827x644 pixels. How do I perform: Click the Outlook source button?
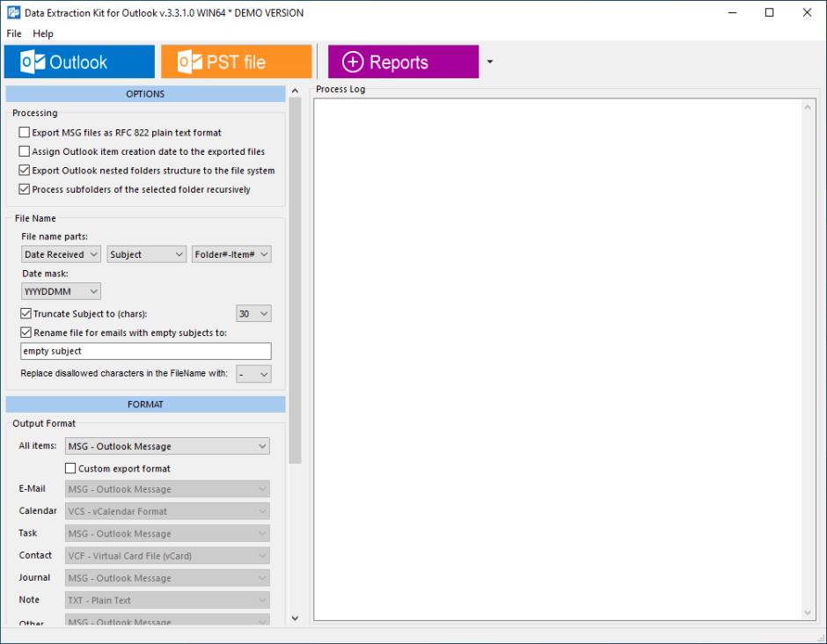pos(79,62)
